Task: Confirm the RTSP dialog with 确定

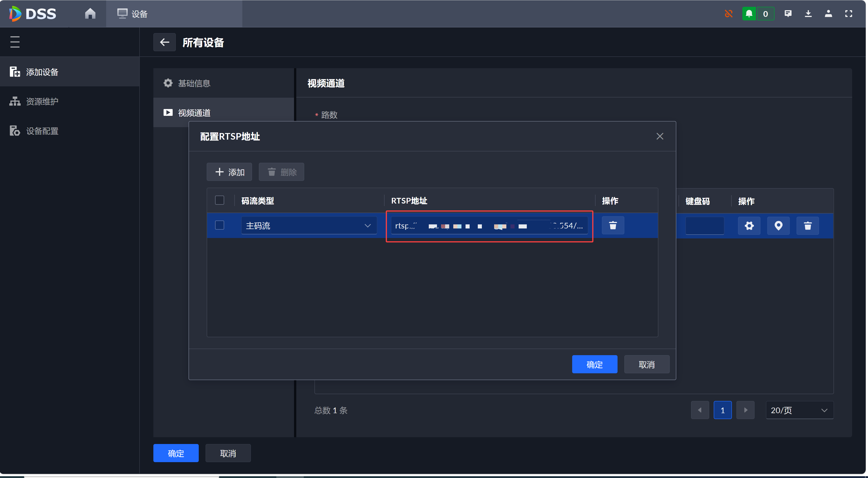Action: (595, 364)
